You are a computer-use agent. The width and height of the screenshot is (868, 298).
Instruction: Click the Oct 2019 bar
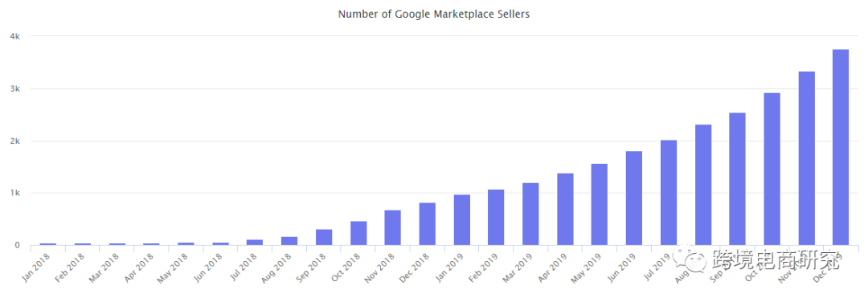[x=772, y=169]
